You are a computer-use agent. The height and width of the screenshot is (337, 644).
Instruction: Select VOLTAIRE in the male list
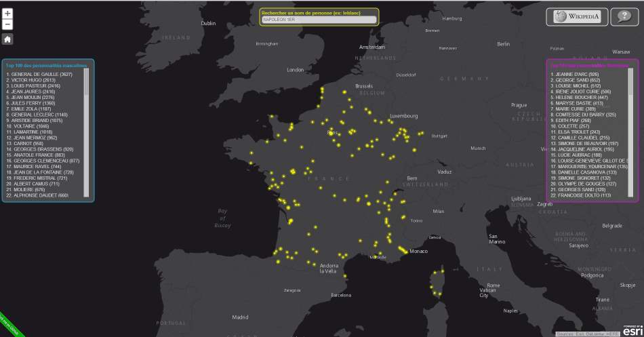point(28,126)
